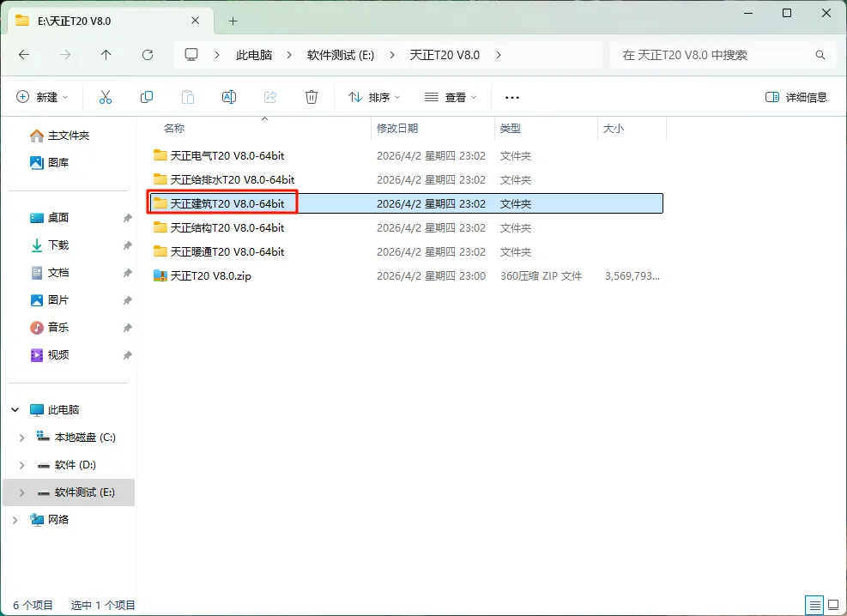Click the Delete trash icon
The height and width of the screenshot is (616, 847).
[312, 97]
